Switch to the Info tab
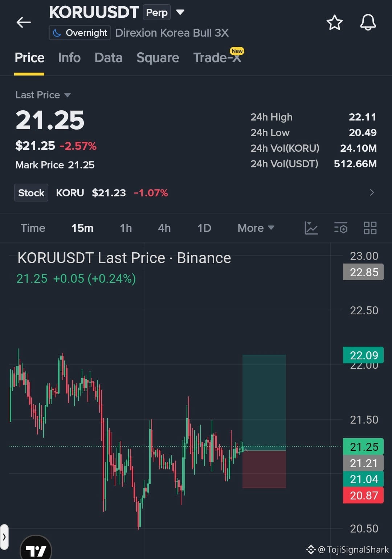Screen dimensions: 392x559 click(x=69, y=58)
